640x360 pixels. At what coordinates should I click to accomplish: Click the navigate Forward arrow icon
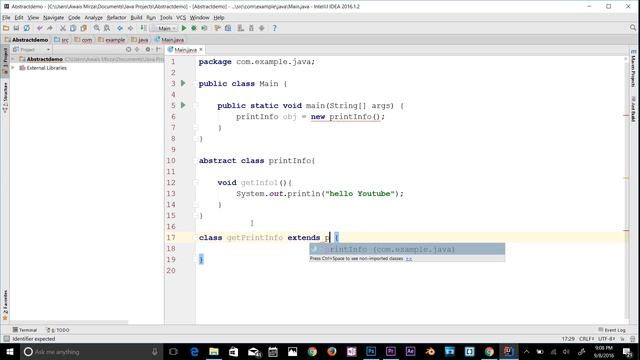[x=130, y=28]
